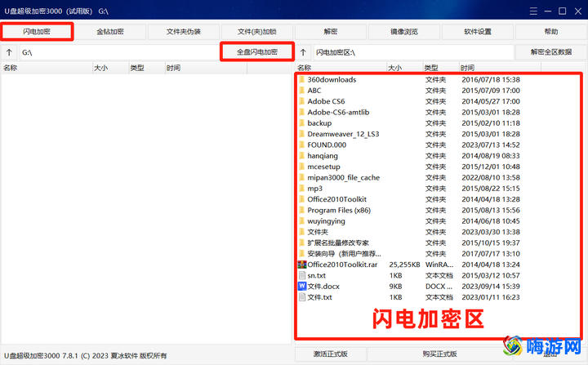
Task: Select the 文件.txt file icon
Action: 302,297
